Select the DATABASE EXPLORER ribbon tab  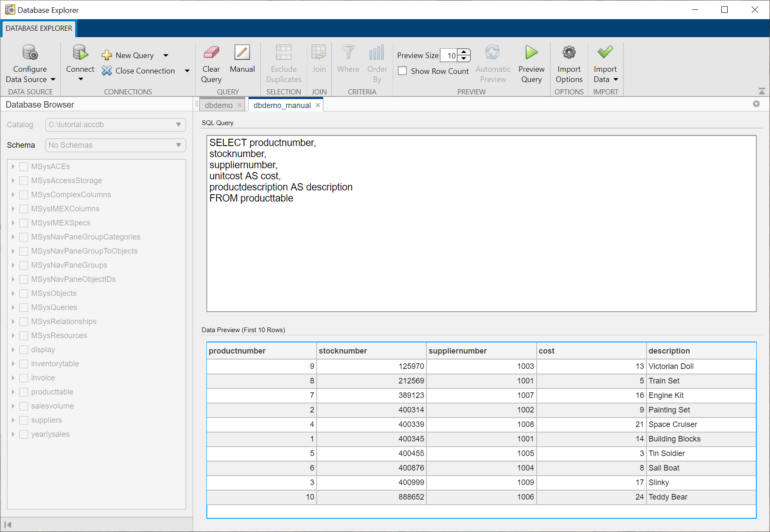[39, 28]
